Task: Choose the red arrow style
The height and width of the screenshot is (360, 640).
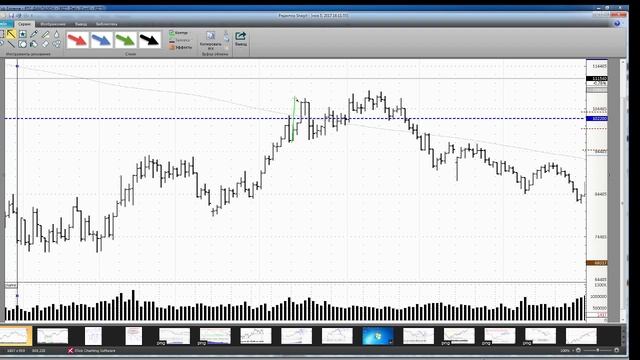Action: pos(78,40)
